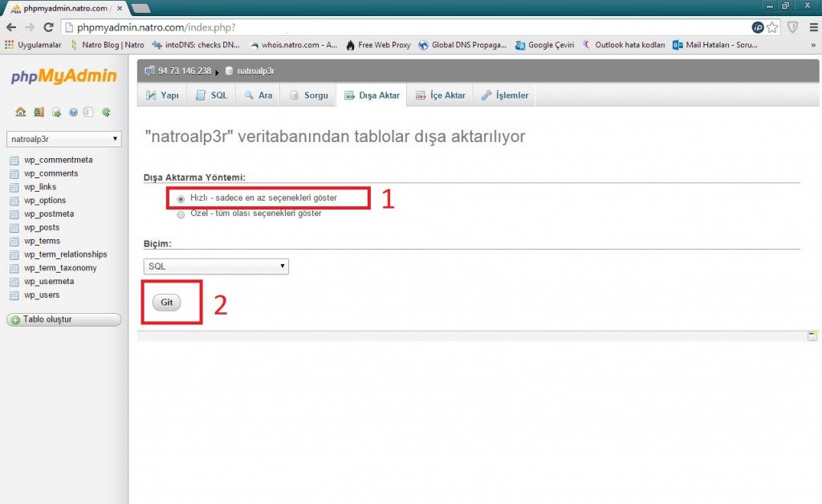Open the Mail Hataları bookmark

715,45
